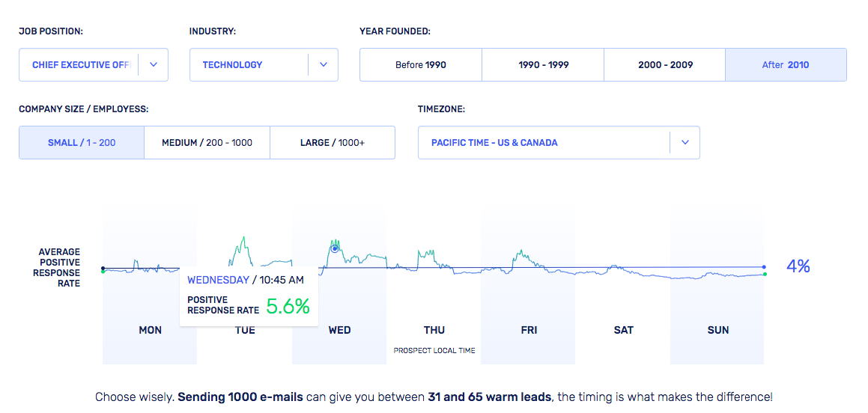
Task: Click the Technology industry field
Action: [x=249, y=65]
